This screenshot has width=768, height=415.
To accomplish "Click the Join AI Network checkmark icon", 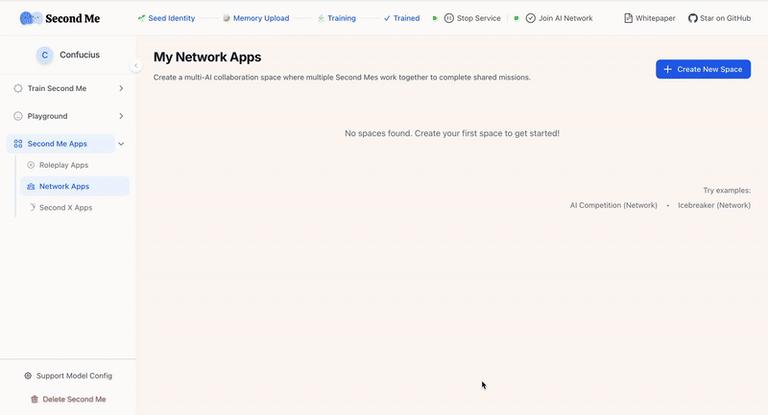I will pyautogui.click(x=530, y=18).
